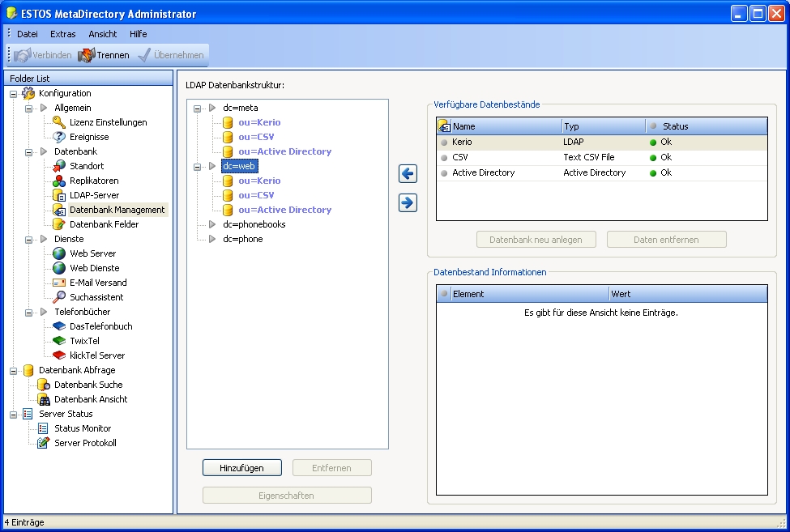790x532 pixels.
Task: Select ou=Kerio under dc=web
Action: (x=259, y=181)
